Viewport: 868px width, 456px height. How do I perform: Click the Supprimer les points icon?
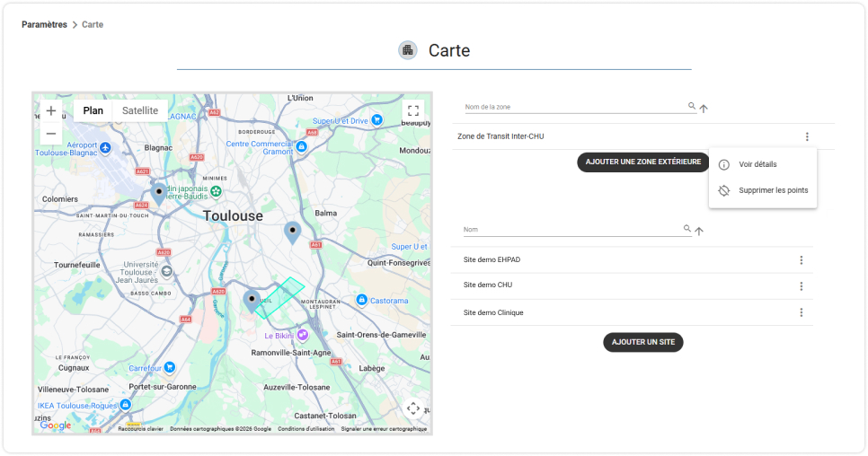tap(723, 190)
